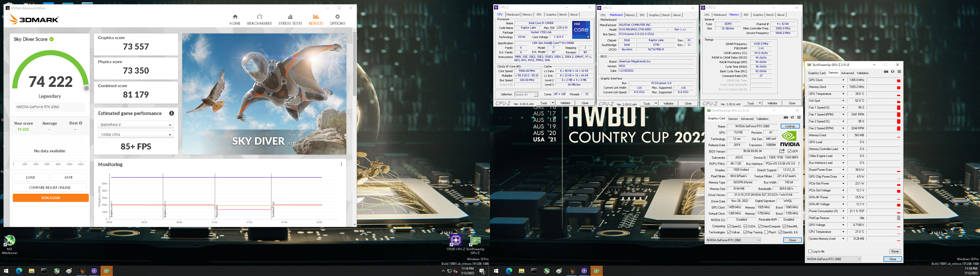Open the SPD tab in CPU-Z Memory window
Viewport: 980px width, 276px height.
pos(746,15)
